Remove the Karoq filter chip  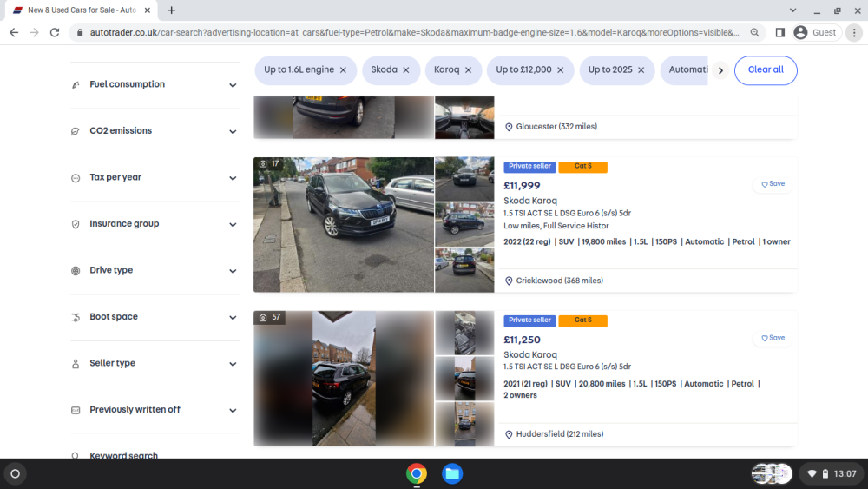coord(469,70)
